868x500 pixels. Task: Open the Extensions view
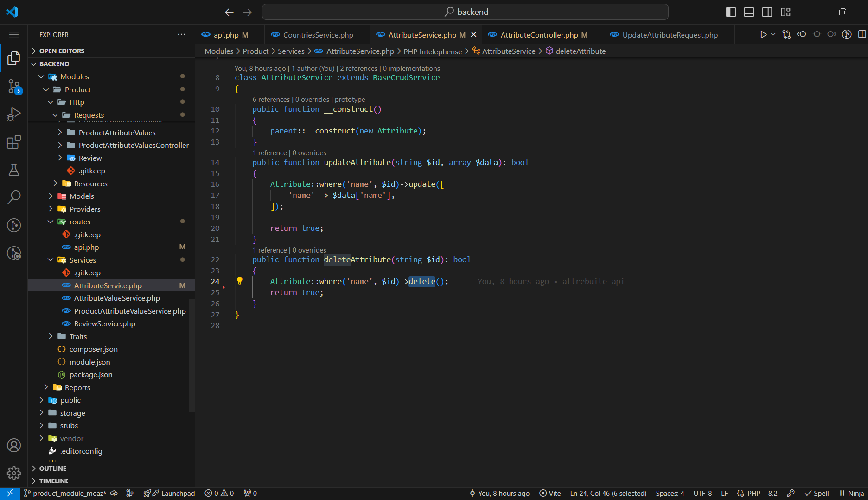point(14,142)
